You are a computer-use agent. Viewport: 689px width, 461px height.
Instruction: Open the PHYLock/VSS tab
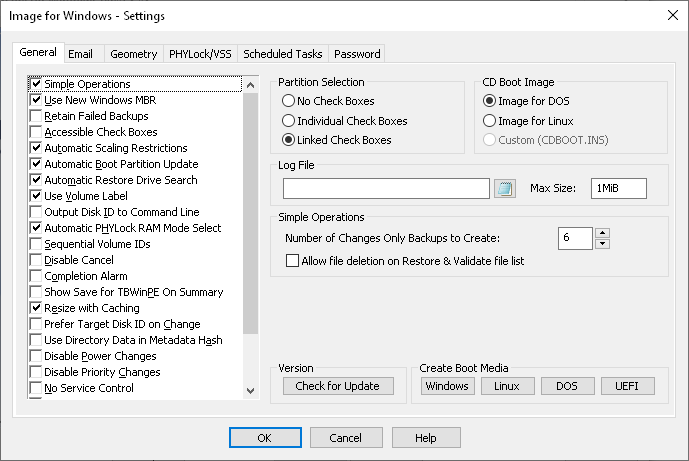200,53
